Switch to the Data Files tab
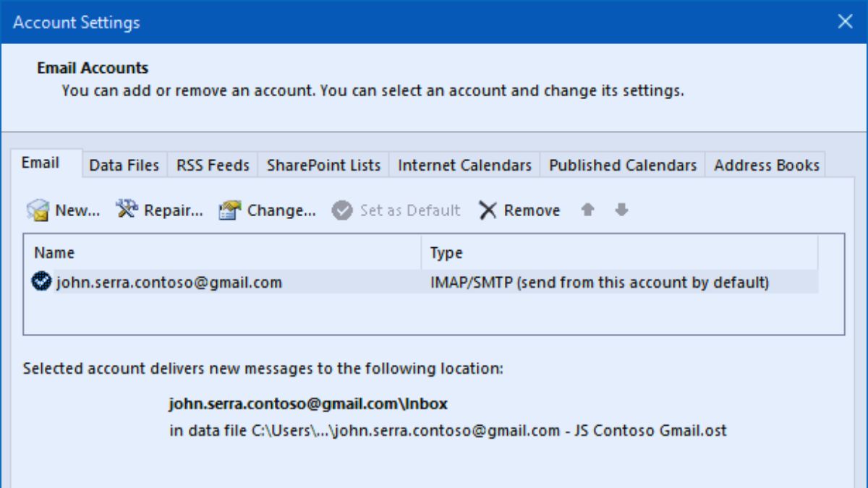This screenshot has height=488, width=868. tap(124, 166)
